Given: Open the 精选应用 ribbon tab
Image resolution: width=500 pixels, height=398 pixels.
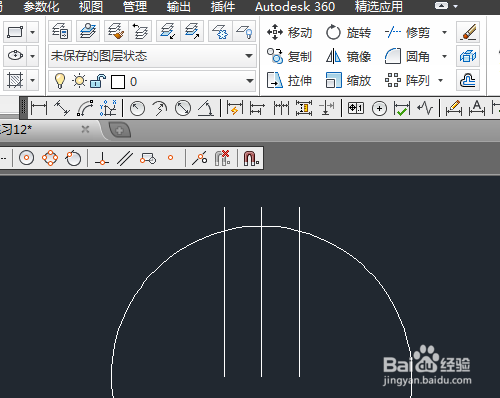Looking at the screenshot, I should pos(379,7).
